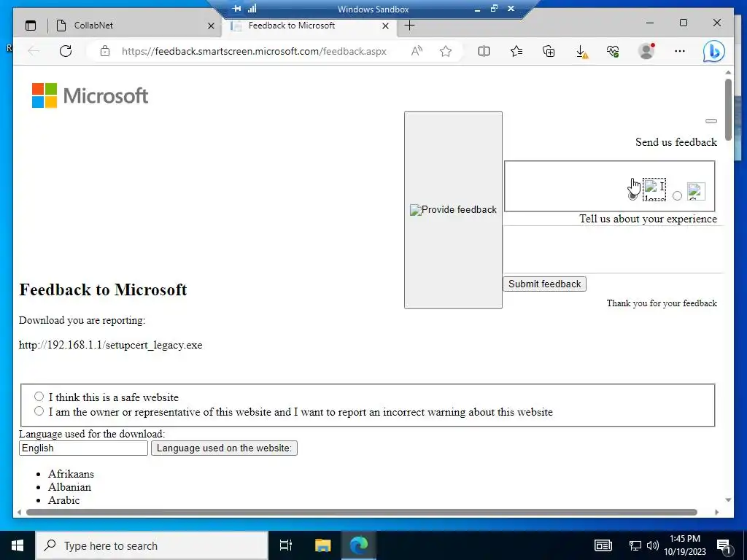The width and height of the screenshot is (747, 560).
Task: Open Downloads icon with warning badge
Action: (581, 52)
